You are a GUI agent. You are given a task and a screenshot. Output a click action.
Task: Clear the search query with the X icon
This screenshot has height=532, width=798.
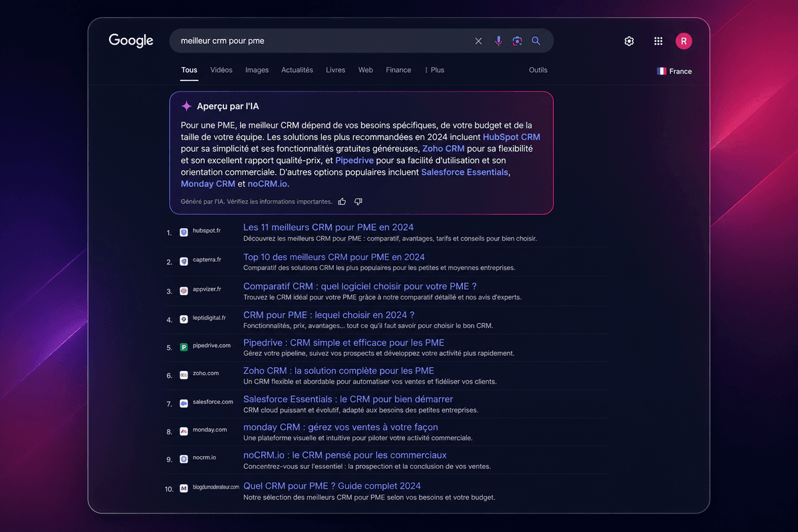coord(478,41)
